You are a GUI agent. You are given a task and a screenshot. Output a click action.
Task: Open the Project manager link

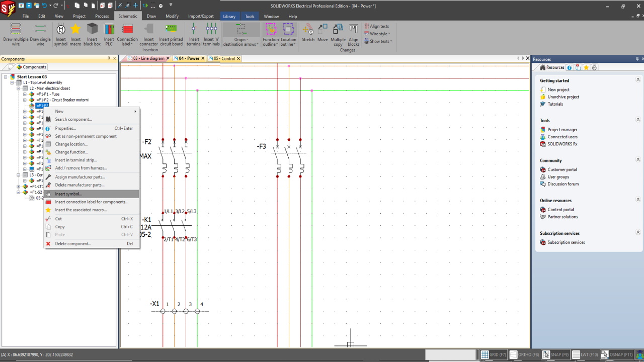click(562, 130)
